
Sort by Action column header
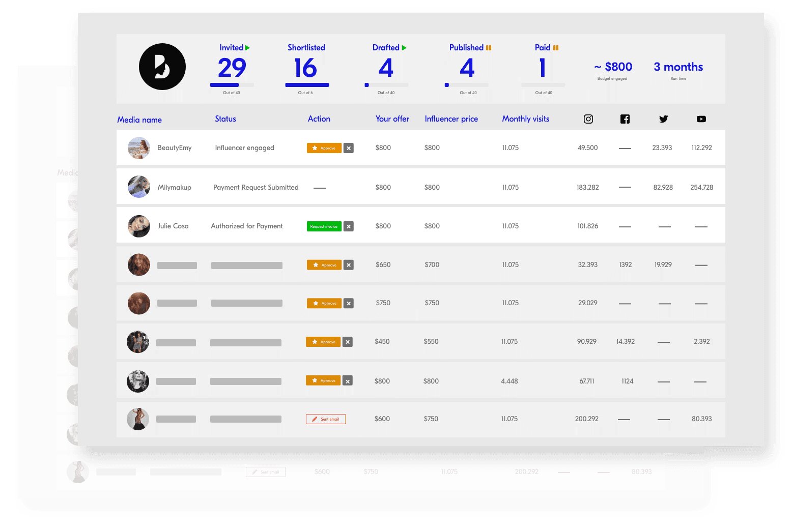click(319, 119)
